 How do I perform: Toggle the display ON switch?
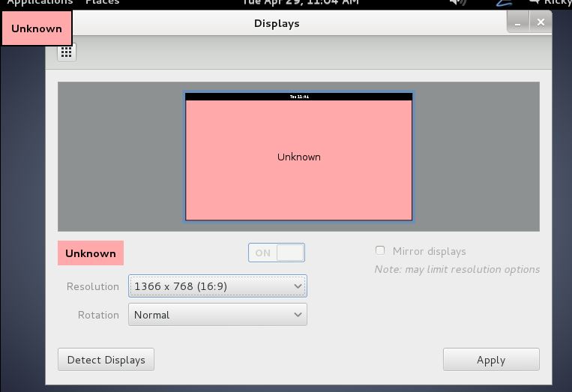[277, 253]
